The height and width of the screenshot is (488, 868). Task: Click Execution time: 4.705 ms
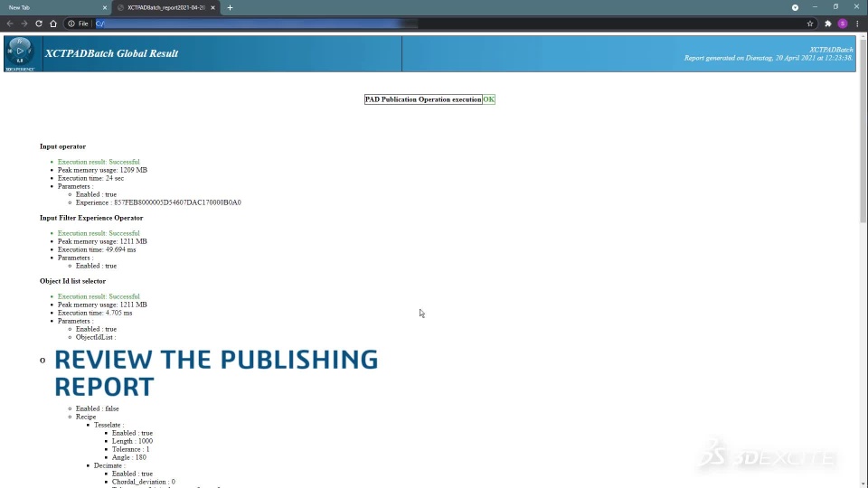pos(95,313)
